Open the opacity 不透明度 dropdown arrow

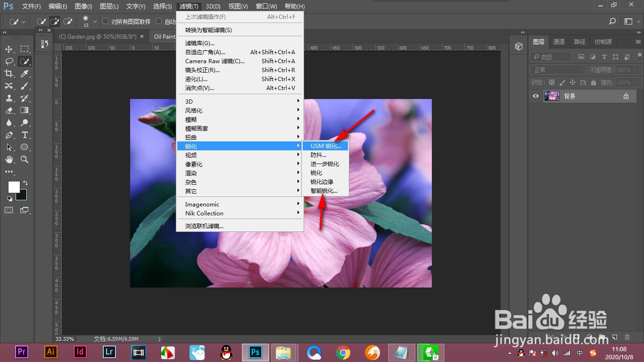point(638,70)
